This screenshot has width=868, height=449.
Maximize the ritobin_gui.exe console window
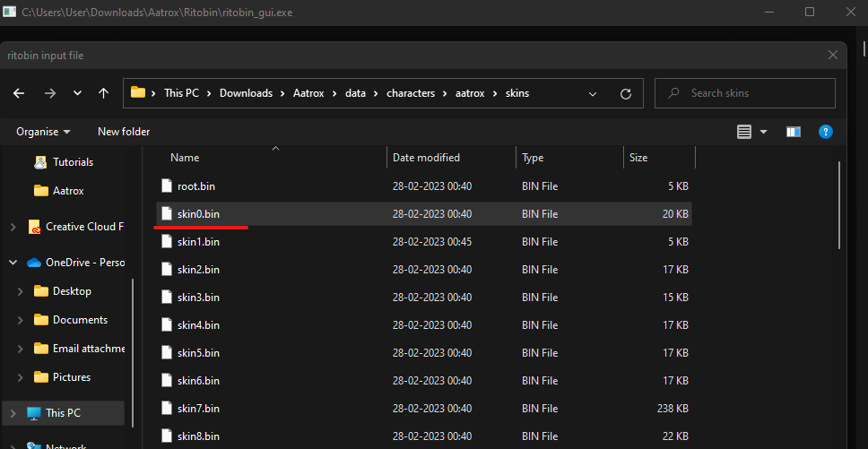(810, 12)
